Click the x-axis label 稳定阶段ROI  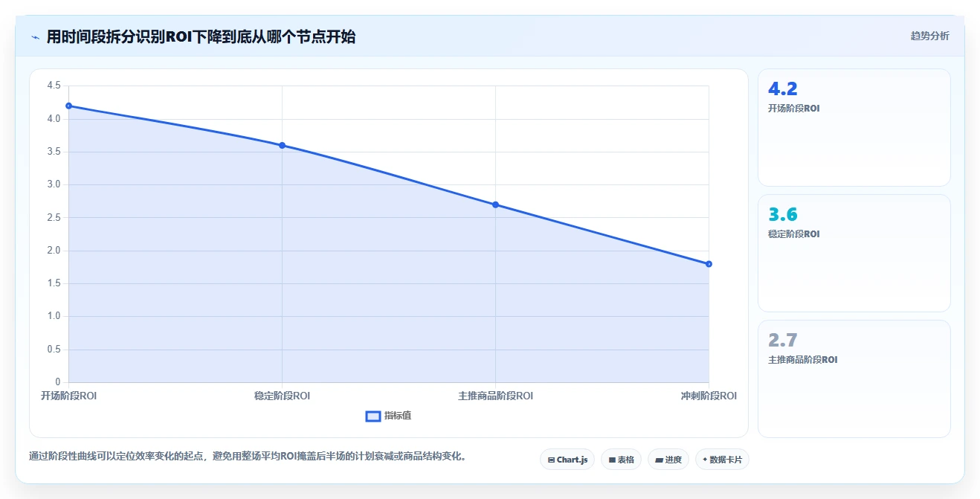pos(282,396)
